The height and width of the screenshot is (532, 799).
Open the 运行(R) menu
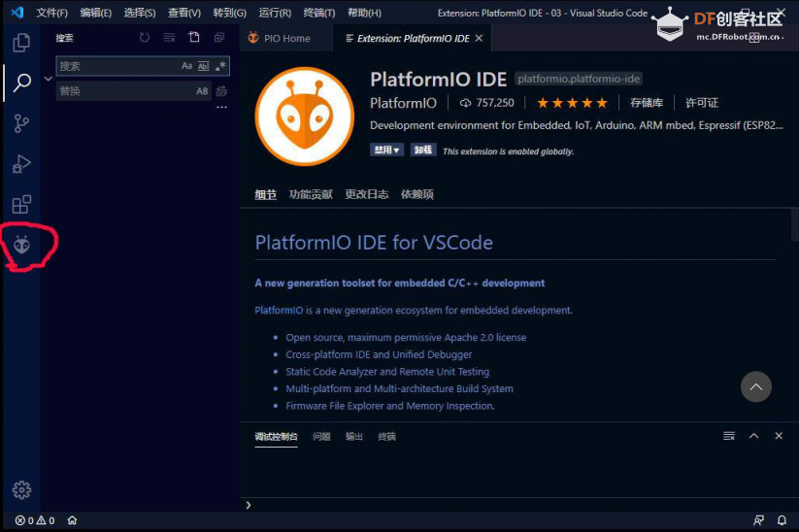(x=275, y=13)
